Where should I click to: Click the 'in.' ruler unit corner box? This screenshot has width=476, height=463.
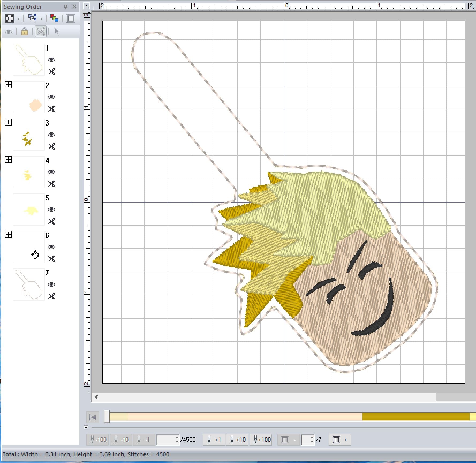[86, 6]
